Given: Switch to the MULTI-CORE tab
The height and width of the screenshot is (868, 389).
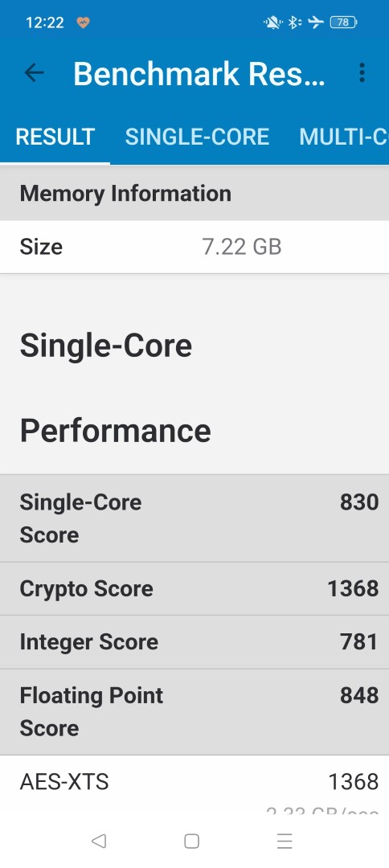Looking at the screenshot, I should click(x=344, y=137).
